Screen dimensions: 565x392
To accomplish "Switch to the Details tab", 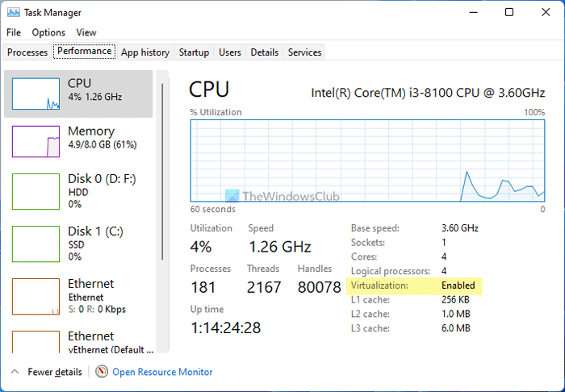I will 265,52.
